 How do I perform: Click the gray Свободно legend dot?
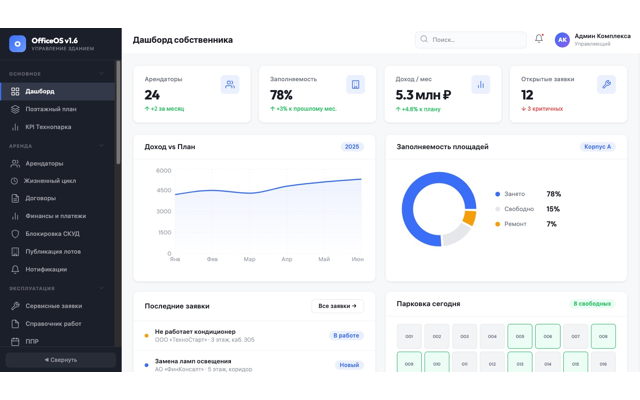(498, 209)
